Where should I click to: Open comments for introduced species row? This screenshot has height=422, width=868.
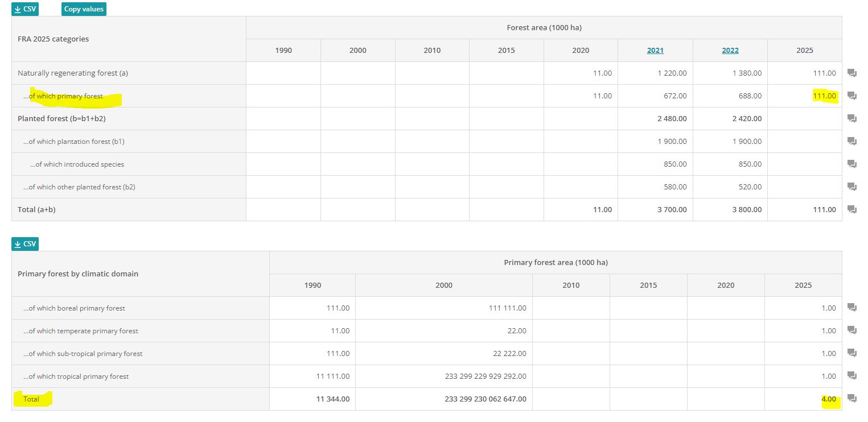click(x=851, y=164)
